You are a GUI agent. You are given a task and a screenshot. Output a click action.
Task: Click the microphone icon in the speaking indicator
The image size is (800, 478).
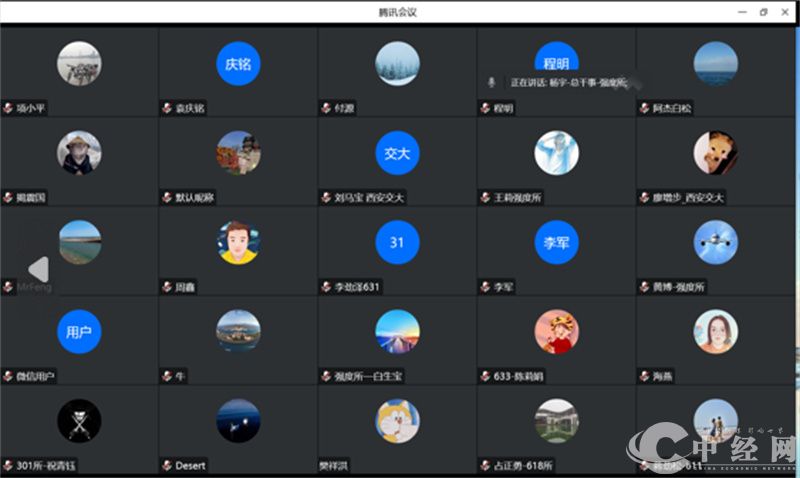click(490, 82)
